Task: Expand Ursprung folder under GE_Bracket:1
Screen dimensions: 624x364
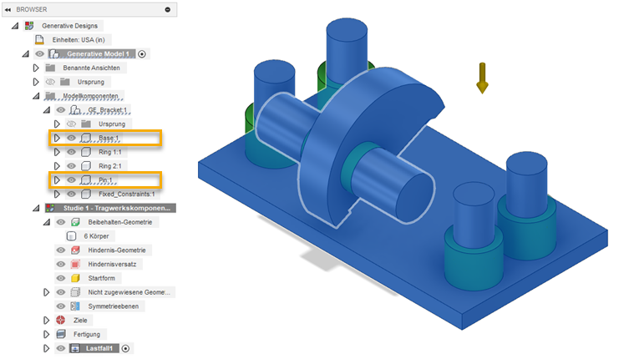Action: (57, 124)
